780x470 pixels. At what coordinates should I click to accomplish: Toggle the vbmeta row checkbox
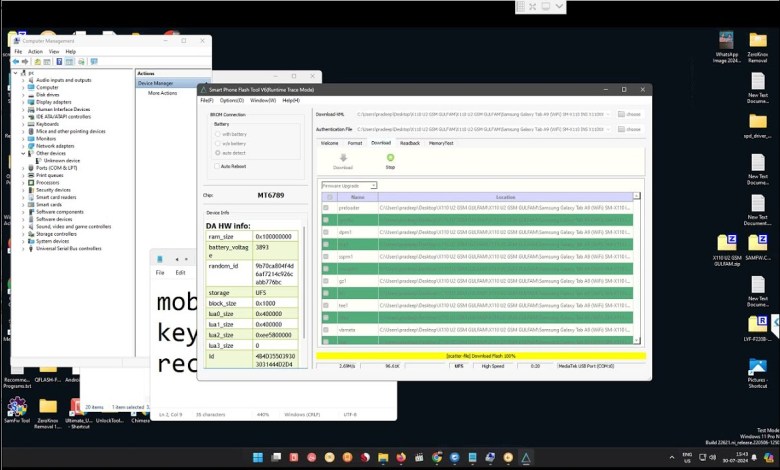pyautogui.click(x=326, y=329)
